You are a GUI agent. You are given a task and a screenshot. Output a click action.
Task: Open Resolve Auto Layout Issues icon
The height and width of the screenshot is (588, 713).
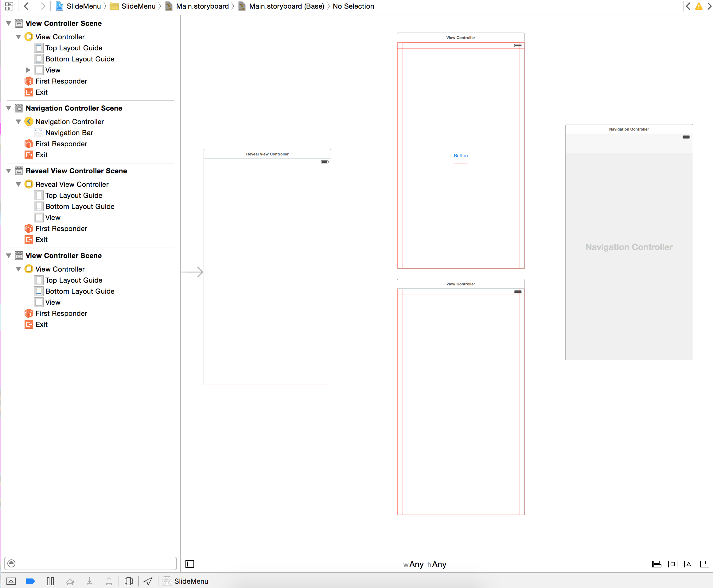[688, 564]
